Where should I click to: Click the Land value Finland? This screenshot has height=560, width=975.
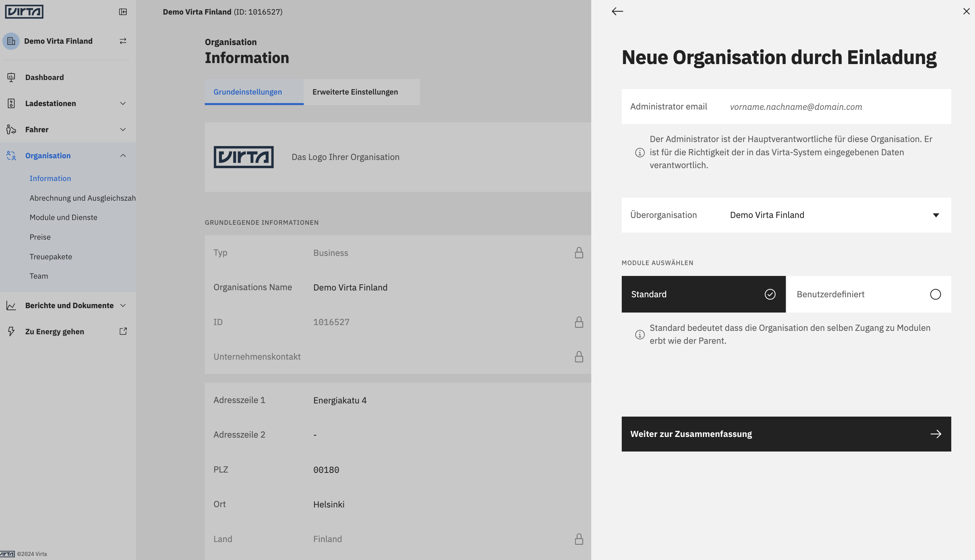coord(327,539)
